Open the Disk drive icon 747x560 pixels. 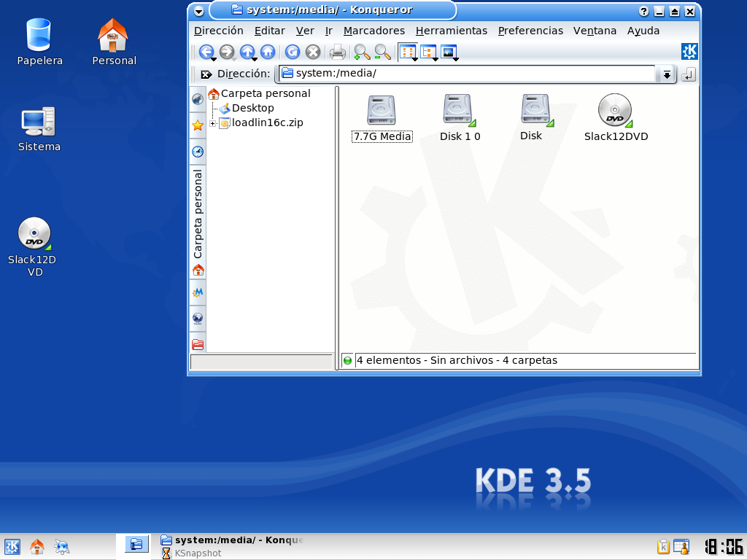pyautogui.click(x=535, y=118)
